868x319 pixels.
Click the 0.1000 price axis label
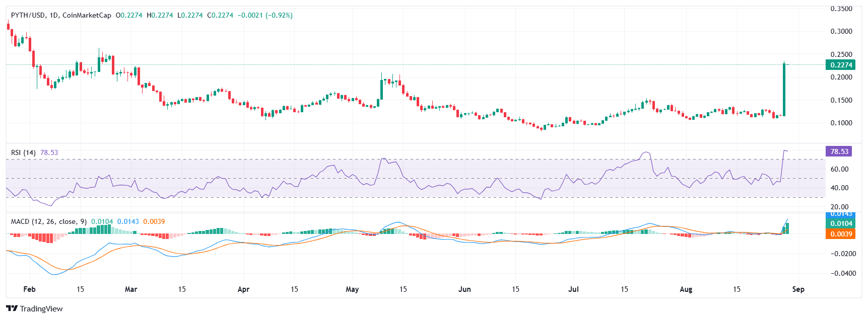click(841, 123)
